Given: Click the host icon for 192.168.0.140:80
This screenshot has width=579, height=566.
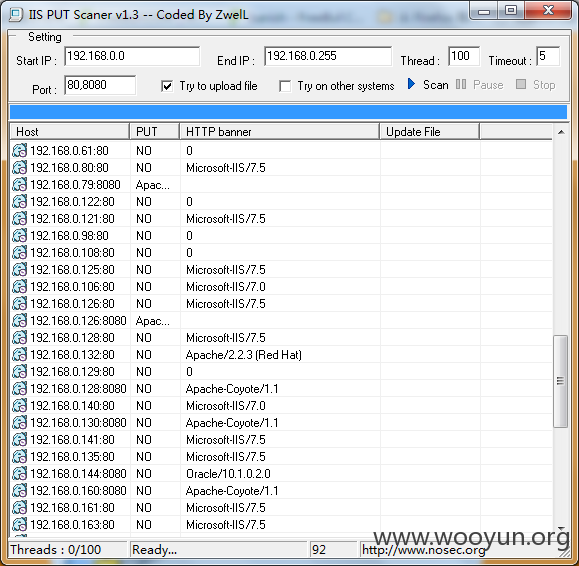Looking at the screenshot, I should pyautogui.click(x=20, y=405).
